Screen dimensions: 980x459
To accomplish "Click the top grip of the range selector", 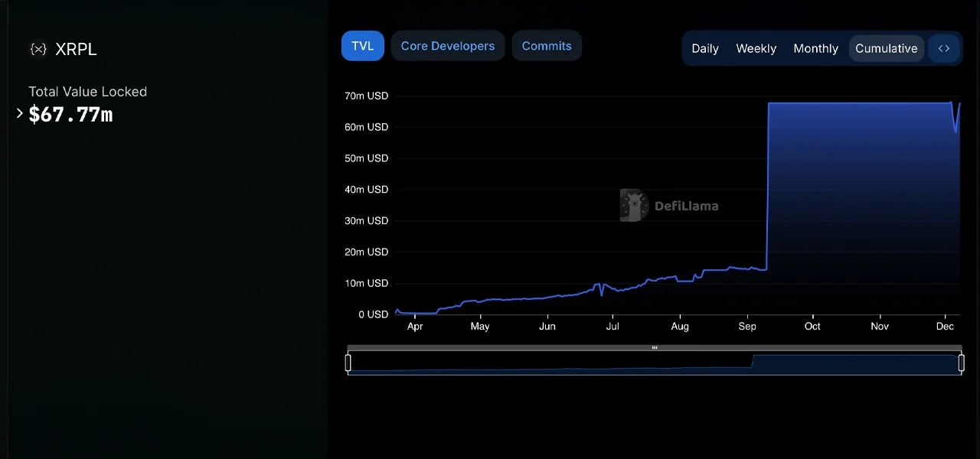I will [x=655, y=348].
